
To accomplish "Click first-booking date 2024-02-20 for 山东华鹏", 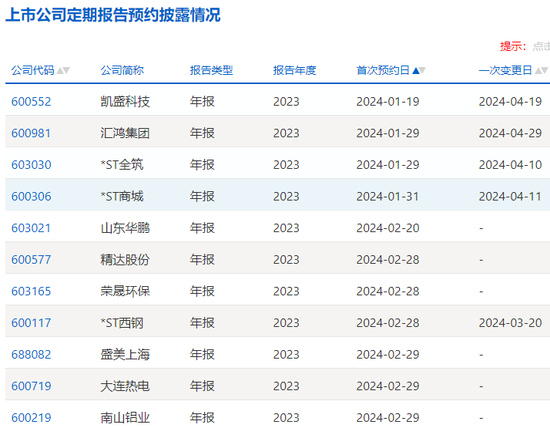I will click(x=388, y=228).
